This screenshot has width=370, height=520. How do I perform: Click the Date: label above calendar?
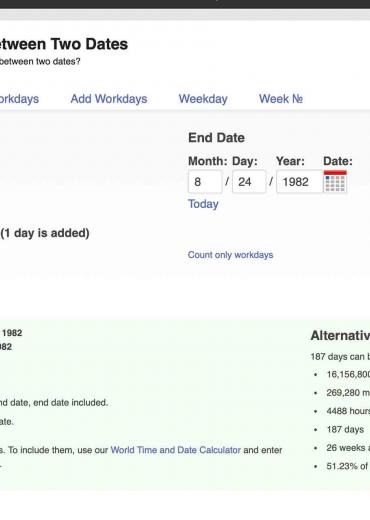(338, 161)
